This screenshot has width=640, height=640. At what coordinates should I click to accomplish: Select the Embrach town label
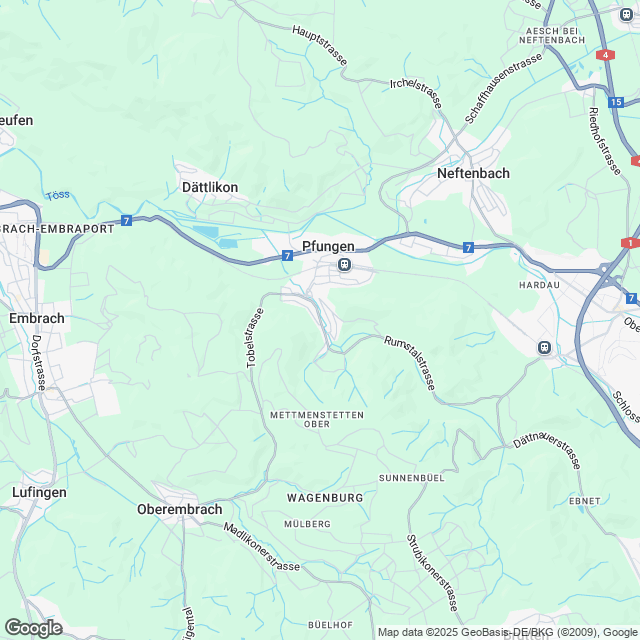click(x=37, y=318)
